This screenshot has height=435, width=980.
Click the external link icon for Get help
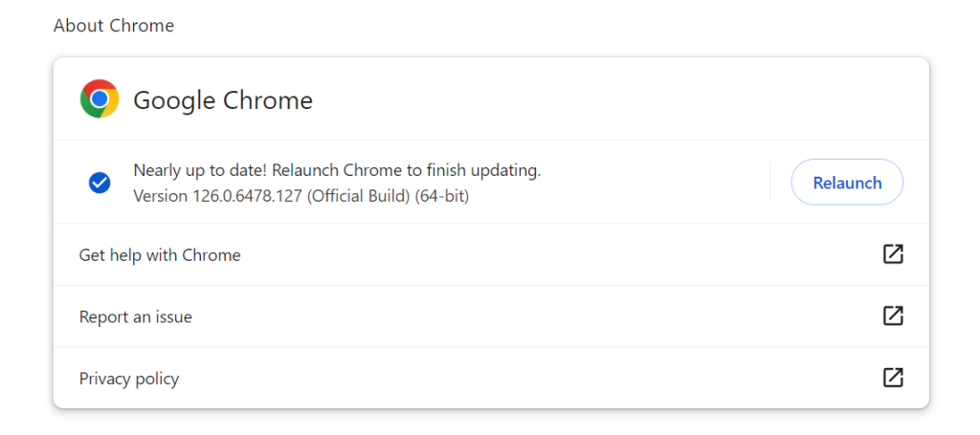892,254
